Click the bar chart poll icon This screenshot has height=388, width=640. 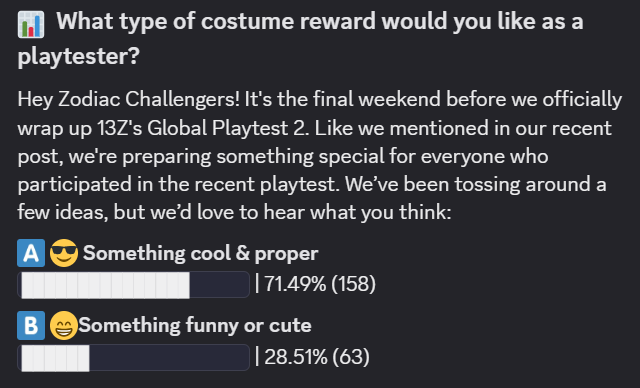[31, 24]
